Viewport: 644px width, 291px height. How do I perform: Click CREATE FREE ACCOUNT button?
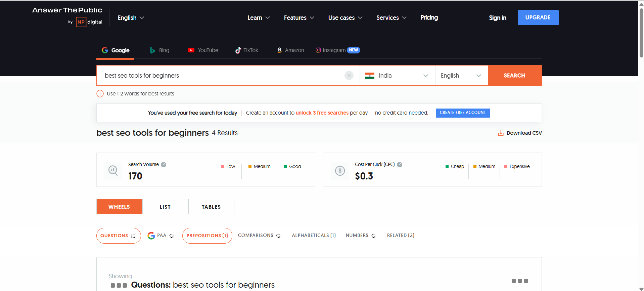463,113
